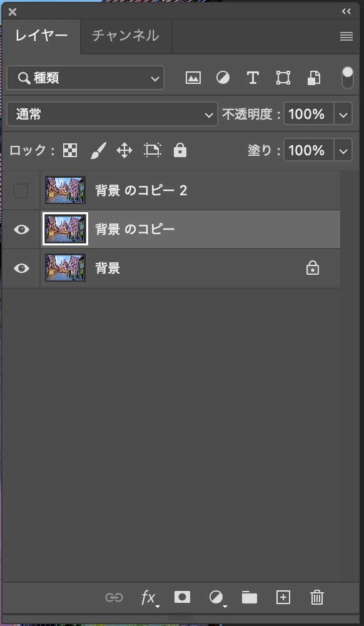Select 背景 layer thumbnail
The image size is (364, 626).
point(66,268)
